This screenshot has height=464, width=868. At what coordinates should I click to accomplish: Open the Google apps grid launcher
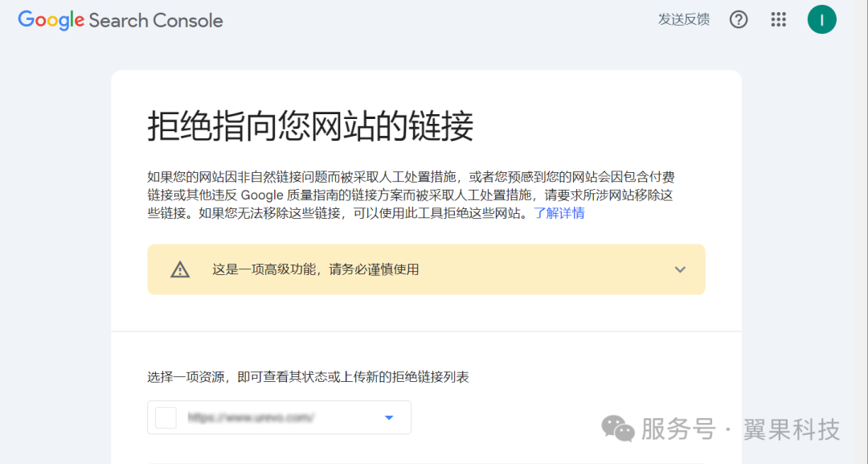coord(778,20)
